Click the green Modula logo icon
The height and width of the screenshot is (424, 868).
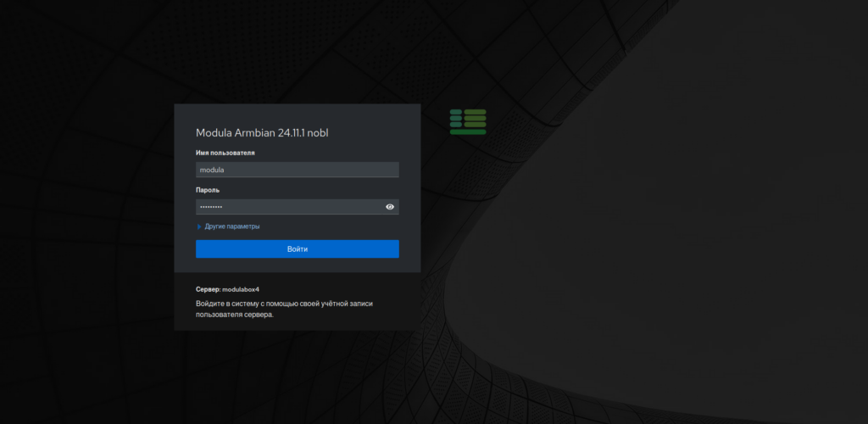(x=468, y=122)
